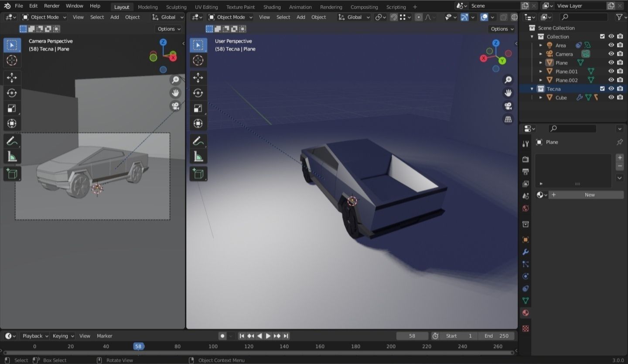This screenshot has width=628, height=364.
Task: Select the Annotate tool in Camera Perspective viewport
Action: point(12,141)
